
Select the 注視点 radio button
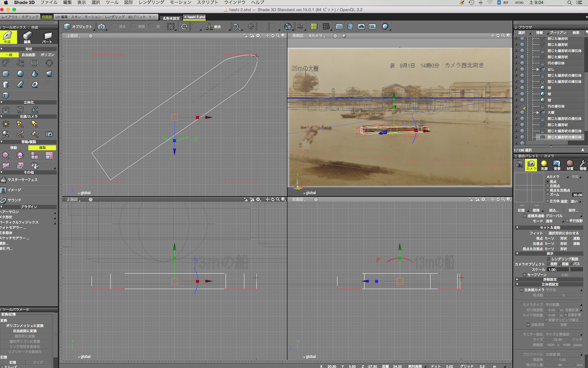point(548,185)
